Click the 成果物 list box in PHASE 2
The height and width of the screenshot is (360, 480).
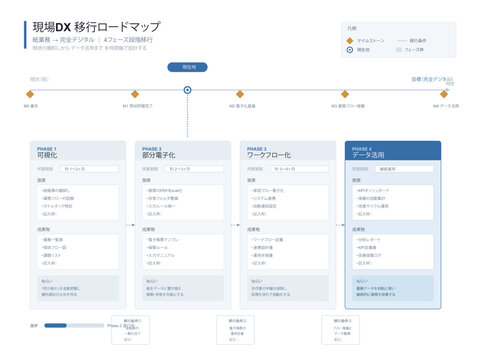tap(183, 252)
